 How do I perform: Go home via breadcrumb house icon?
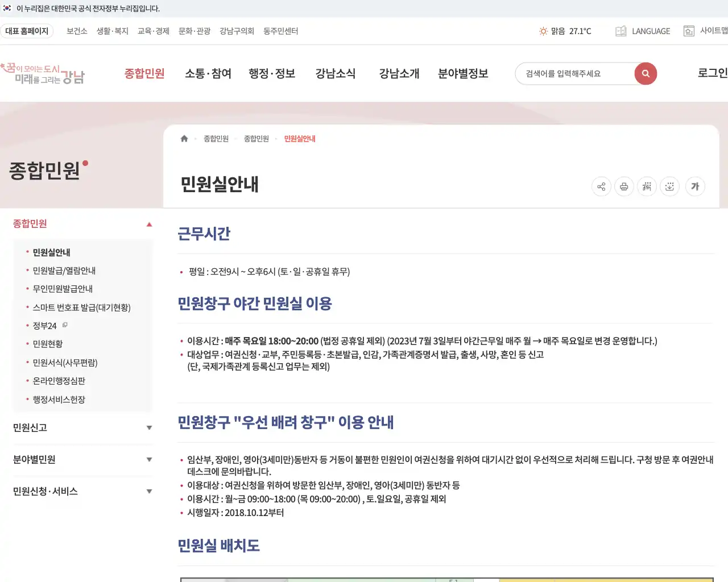184,139
